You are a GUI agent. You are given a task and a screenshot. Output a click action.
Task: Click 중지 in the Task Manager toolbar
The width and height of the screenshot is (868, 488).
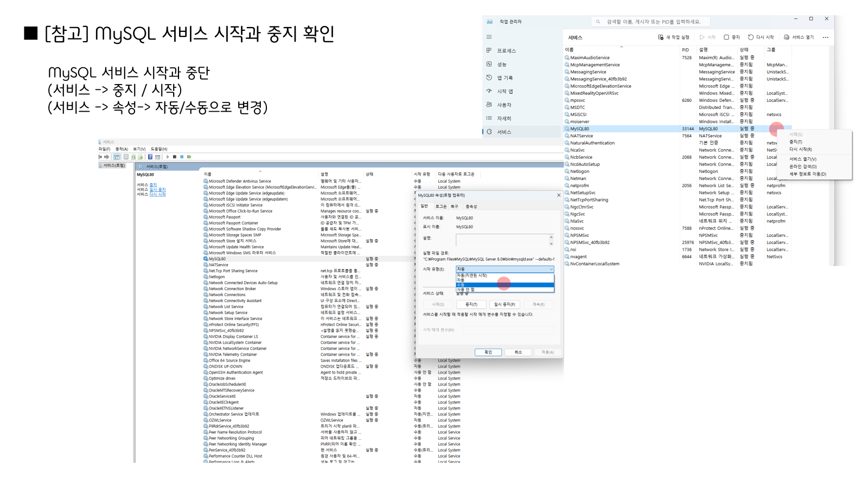coord(732,37)
